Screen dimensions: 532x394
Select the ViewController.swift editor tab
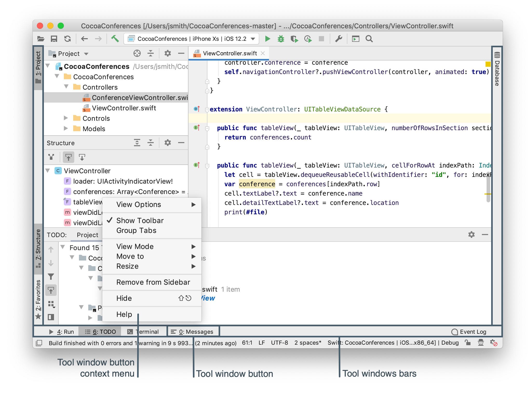tap(229, 53)
